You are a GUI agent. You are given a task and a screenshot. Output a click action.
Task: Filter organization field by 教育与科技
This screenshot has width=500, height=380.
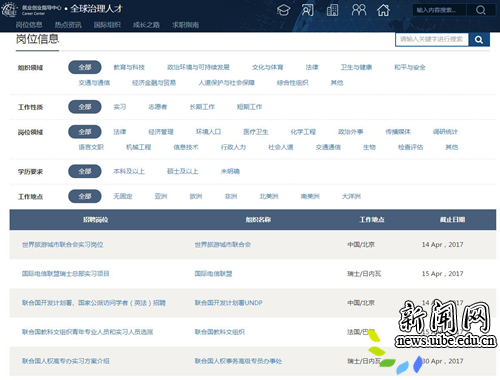click(x=129, y=67)
